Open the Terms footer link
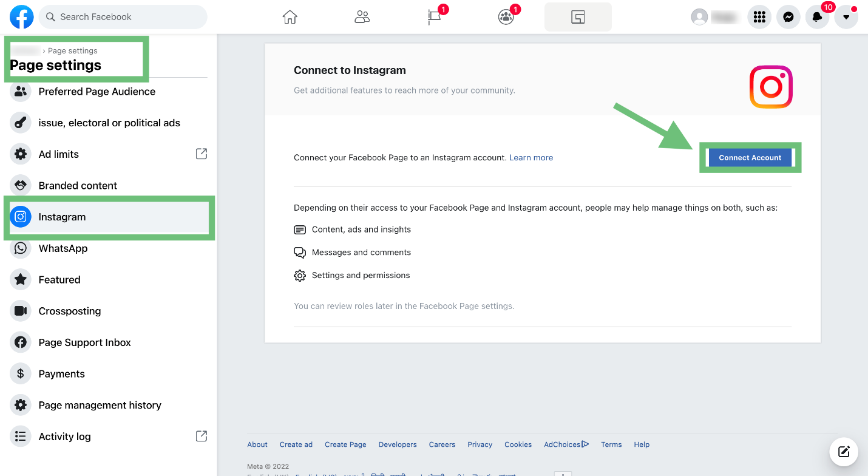Viewport: 868px width, 476px height. (x=611, y=444)
